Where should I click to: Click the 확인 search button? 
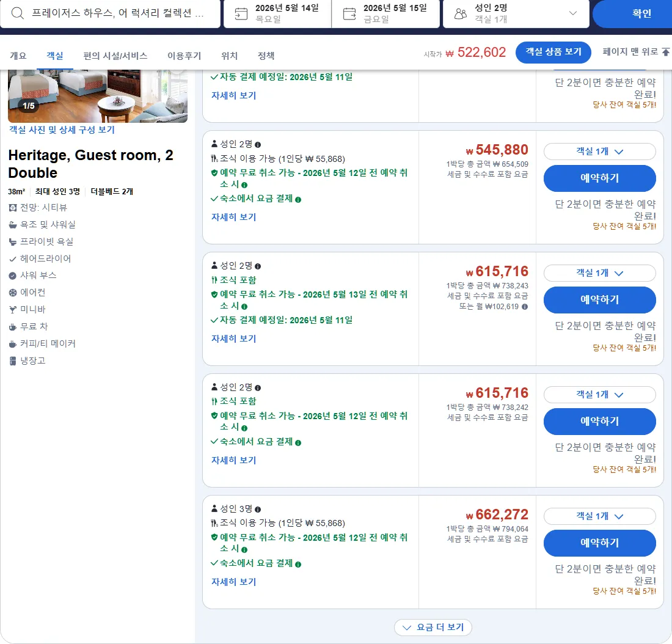tap(632, 13)
